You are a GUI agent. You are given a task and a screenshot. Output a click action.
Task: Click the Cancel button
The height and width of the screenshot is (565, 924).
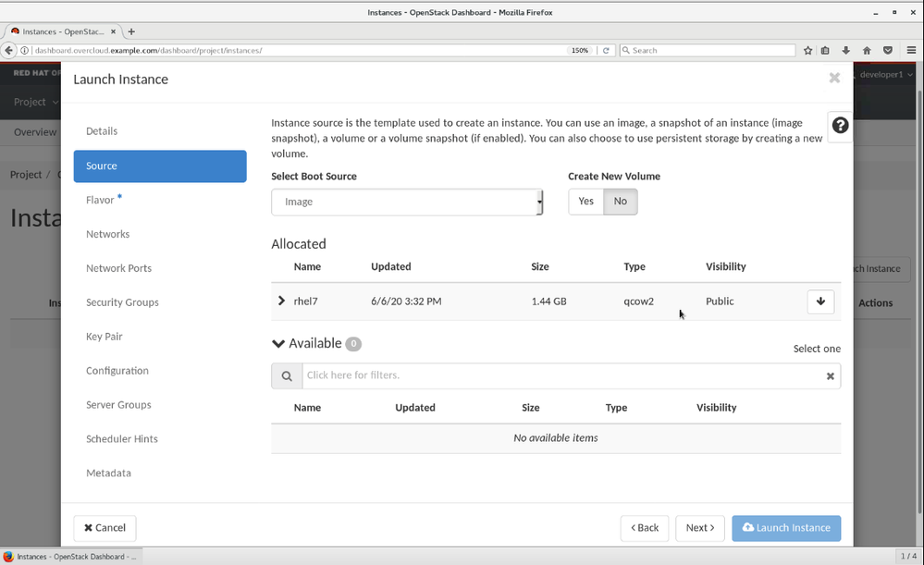pos(105,528)
